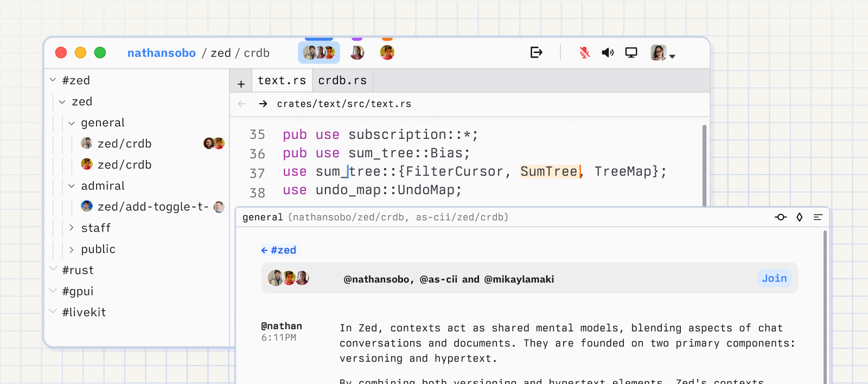Viewport: 868px width, 384px height.
Task: Click the new tab plus icon
Action: [x=241, y=84]
